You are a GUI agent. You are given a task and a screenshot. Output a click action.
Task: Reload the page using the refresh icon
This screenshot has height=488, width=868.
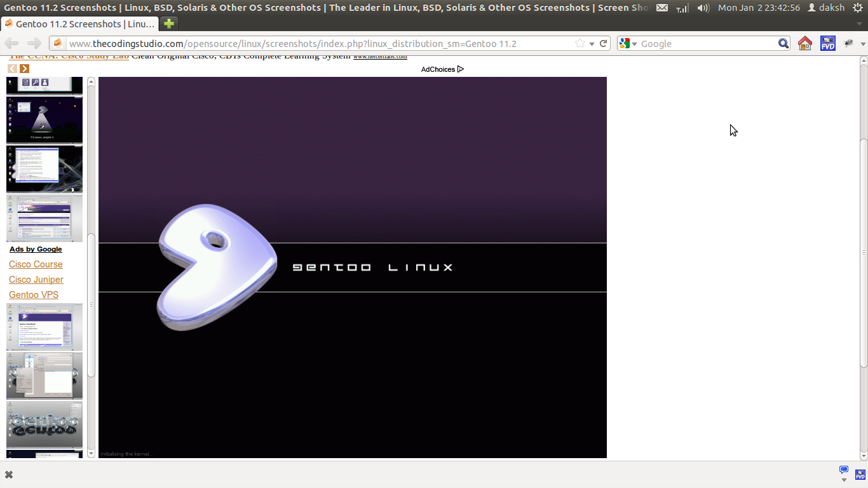(604, 43)
